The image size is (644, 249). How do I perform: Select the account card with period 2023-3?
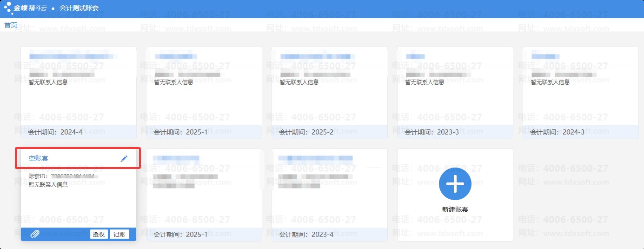455,92
